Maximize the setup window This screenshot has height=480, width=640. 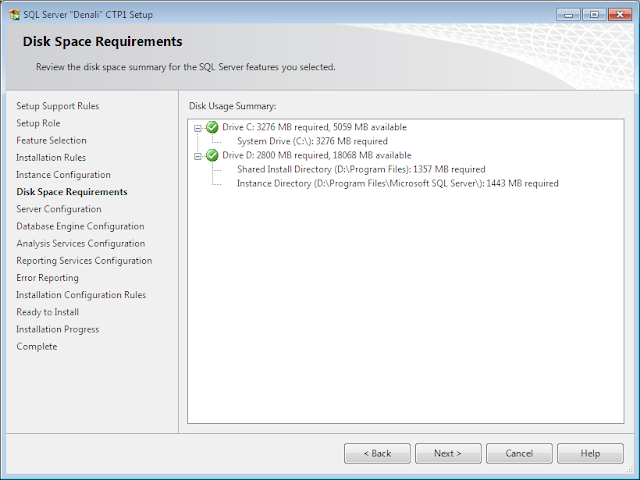pos(594,15)
